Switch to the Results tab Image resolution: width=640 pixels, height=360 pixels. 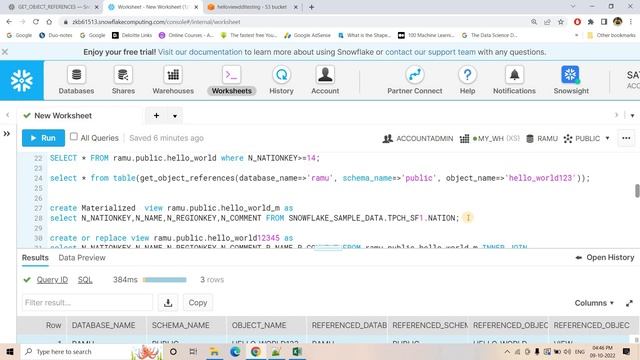35,258
